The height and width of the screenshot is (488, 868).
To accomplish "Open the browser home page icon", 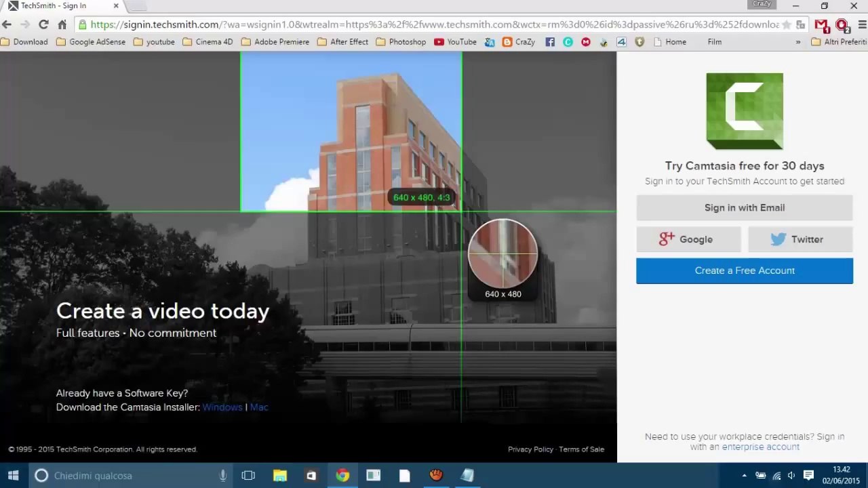I will point(62,24).
